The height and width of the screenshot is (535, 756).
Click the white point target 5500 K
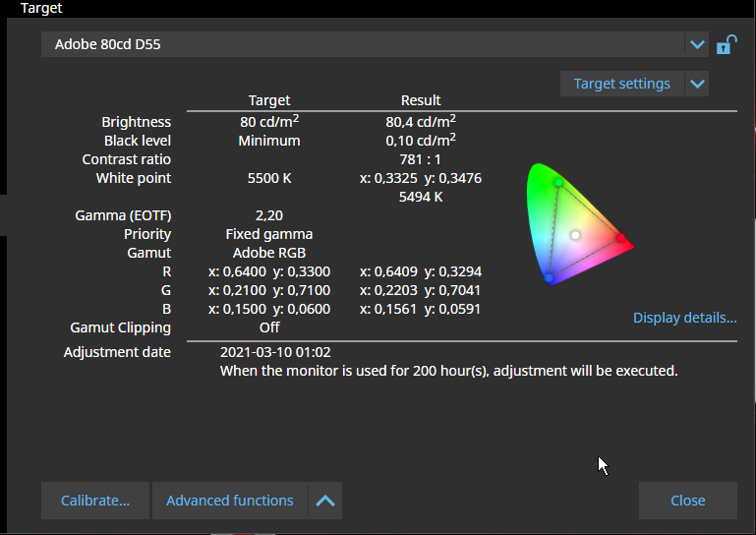pyautogui.click(x=269, y=178)
